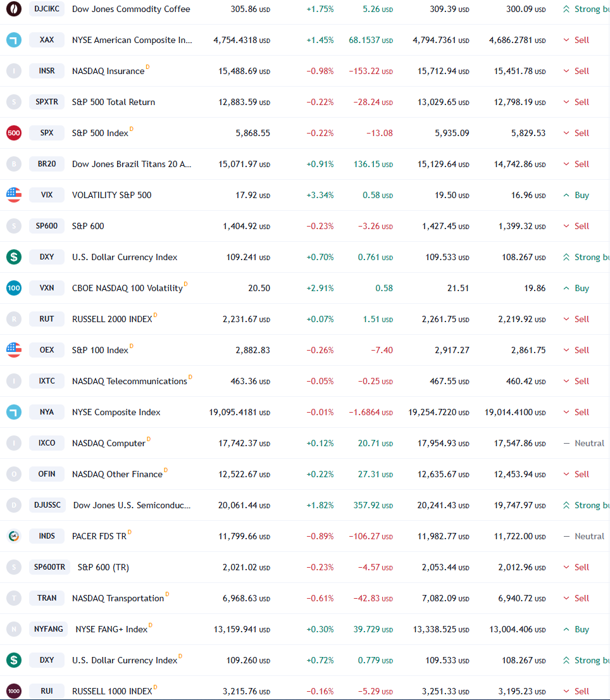Click the DJUSSC Semiconductors icon

pos(14,505)
